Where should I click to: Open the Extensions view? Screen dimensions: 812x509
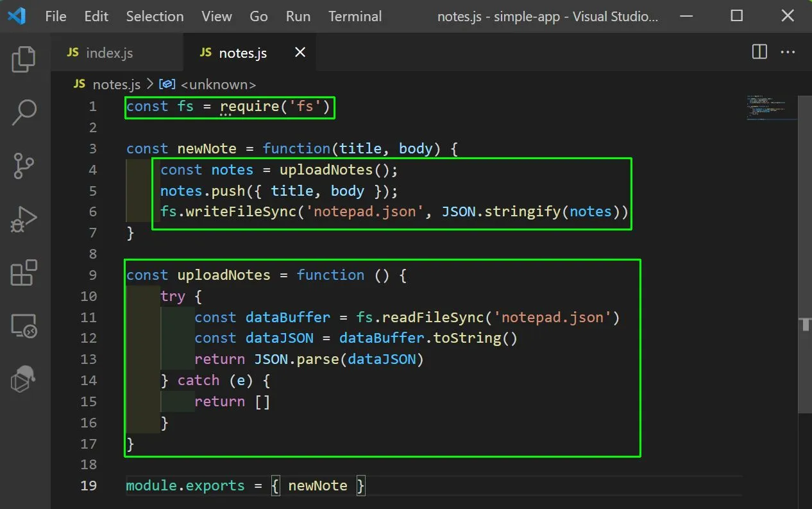point(24,273)
